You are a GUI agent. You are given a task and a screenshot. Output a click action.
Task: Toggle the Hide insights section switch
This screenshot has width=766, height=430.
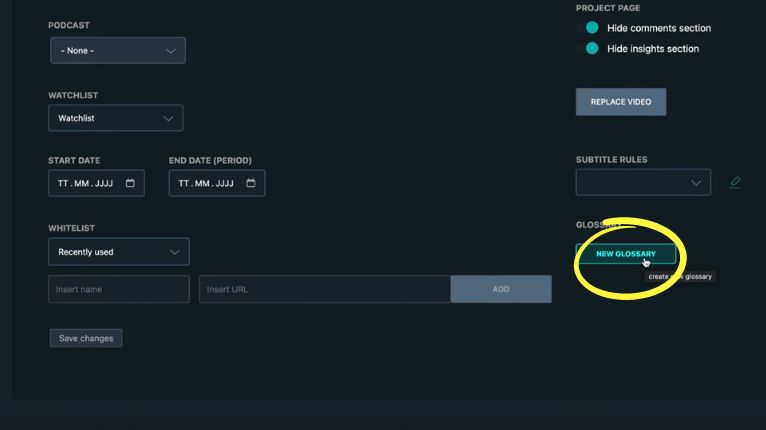click(x=592, y=48)
